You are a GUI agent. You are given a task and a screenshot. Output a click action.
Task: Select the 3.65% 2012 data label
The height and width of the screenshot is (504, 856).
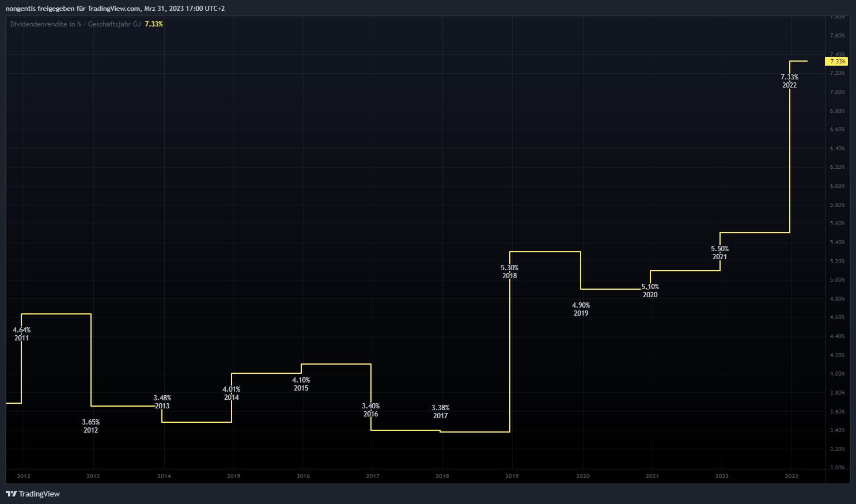(x=90, y=426)
